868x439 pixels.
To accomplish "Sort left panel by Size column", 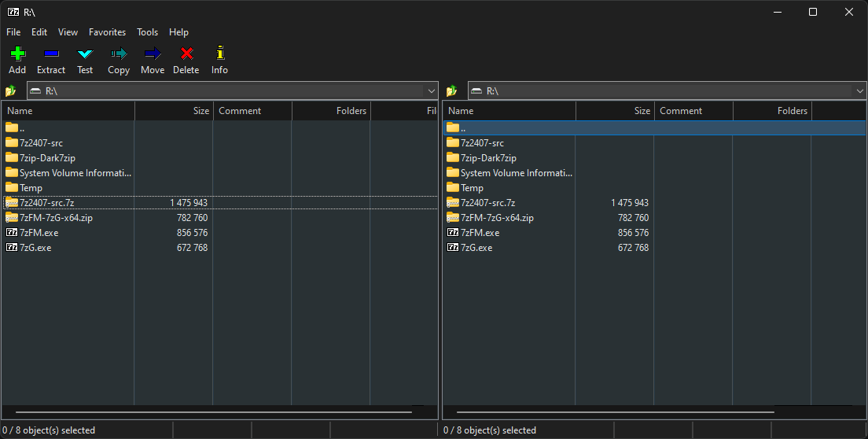I will (174, 111).
